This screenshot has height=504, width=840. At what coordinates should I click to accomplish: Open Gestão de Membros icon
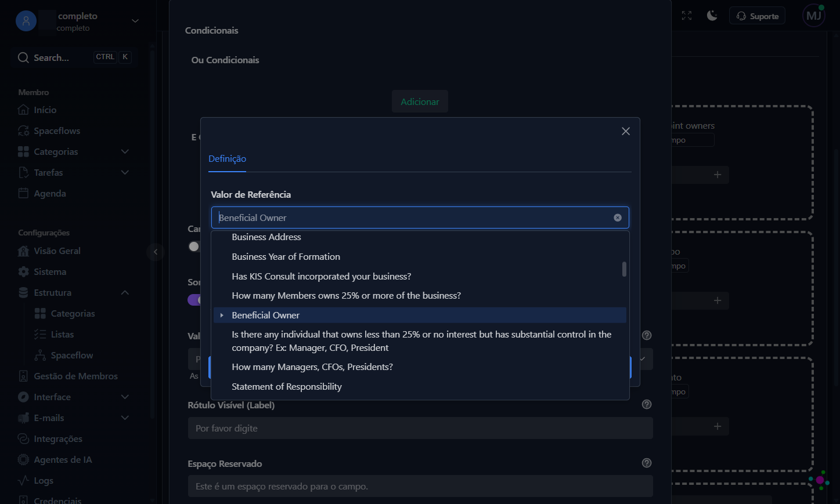23,376
